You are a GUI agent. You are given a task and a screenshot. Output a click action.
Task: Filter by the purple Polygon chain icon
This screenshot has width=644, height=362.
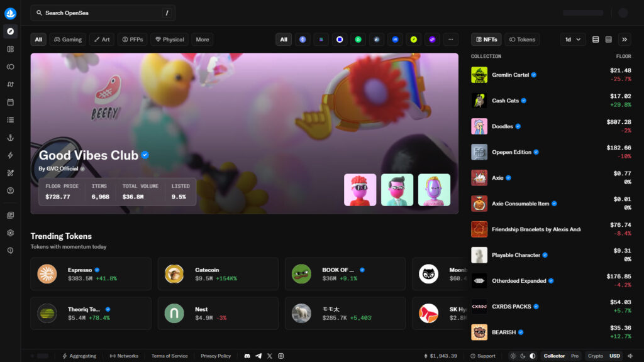pyautogui.click(x=432, y=40)
